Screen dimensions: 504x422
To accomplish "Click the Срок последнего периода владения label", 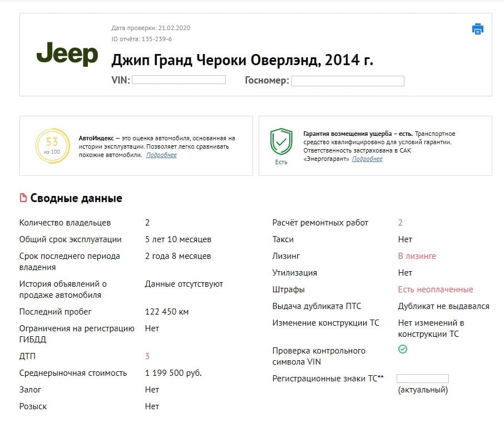I will (70, 262).
